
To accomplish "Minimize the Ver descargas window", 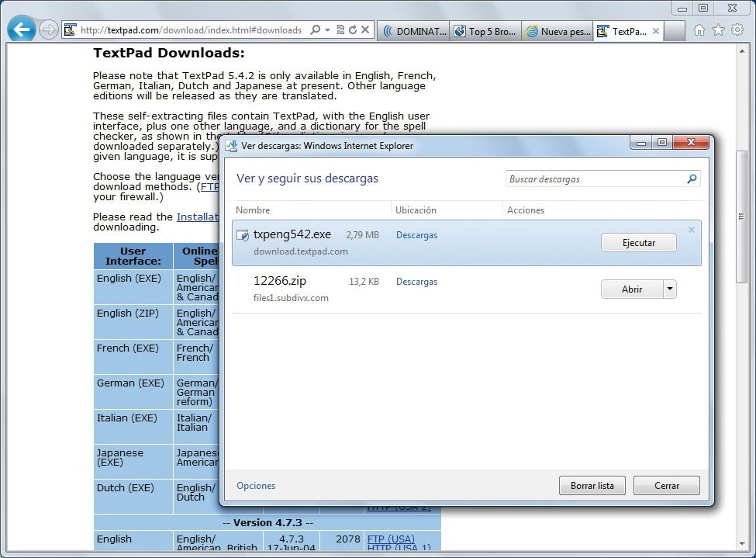I will pos(640,143).
